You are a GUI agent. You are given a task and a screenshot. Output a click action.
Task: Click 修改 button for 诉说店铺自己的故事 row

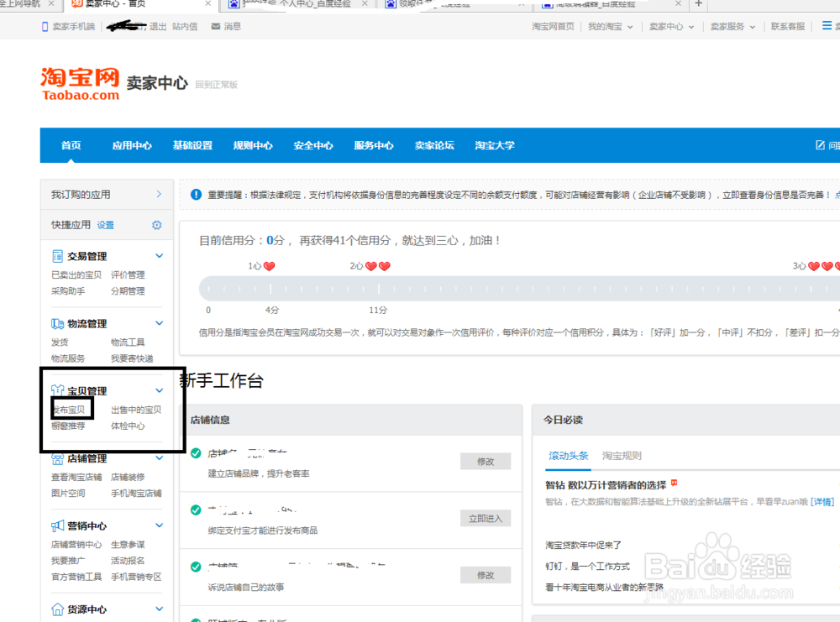pos(486,575)
